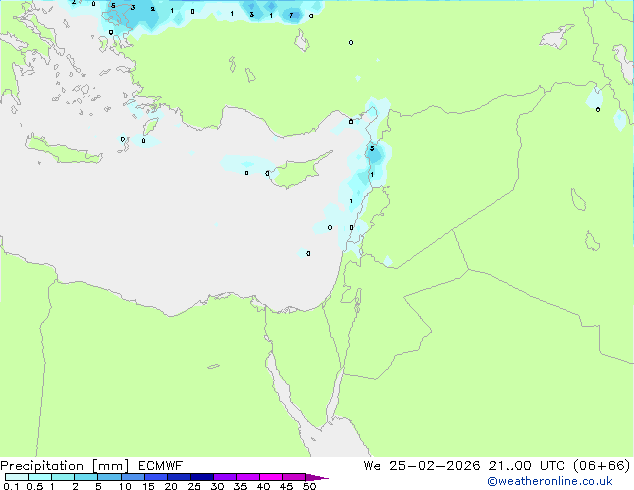Click the 15 to 20 mm legend swatch
This screenshot has width=634, height=490.
click(x=156, y=477)
